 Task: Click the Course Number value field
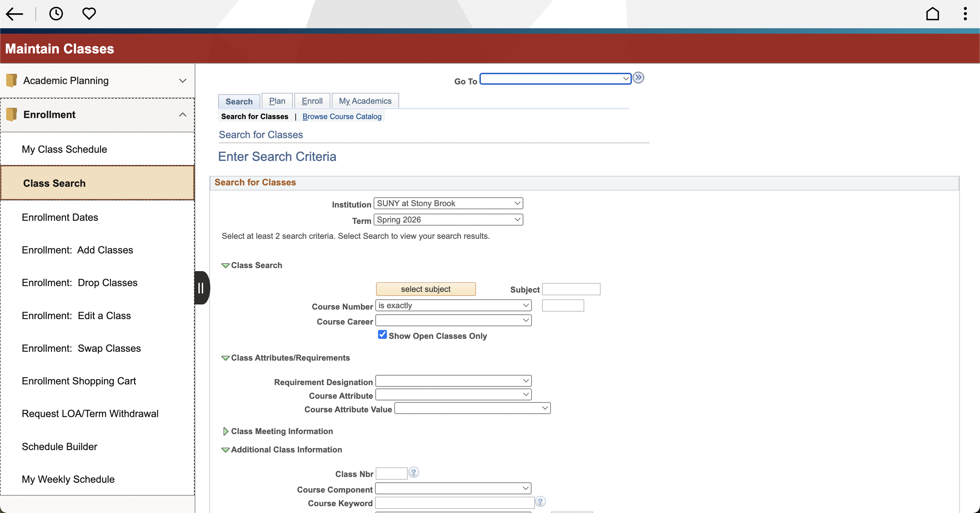563,305
